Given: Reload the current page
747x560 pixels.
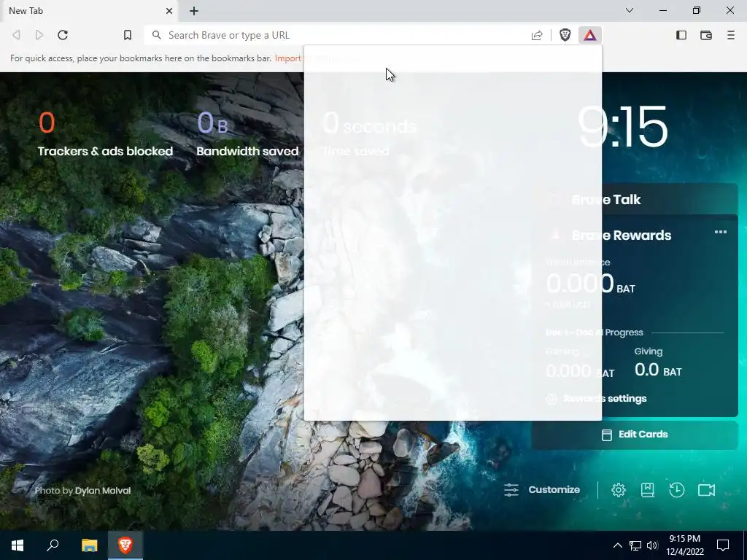Looking at the screenshot, I should click(x=63, y=35).
